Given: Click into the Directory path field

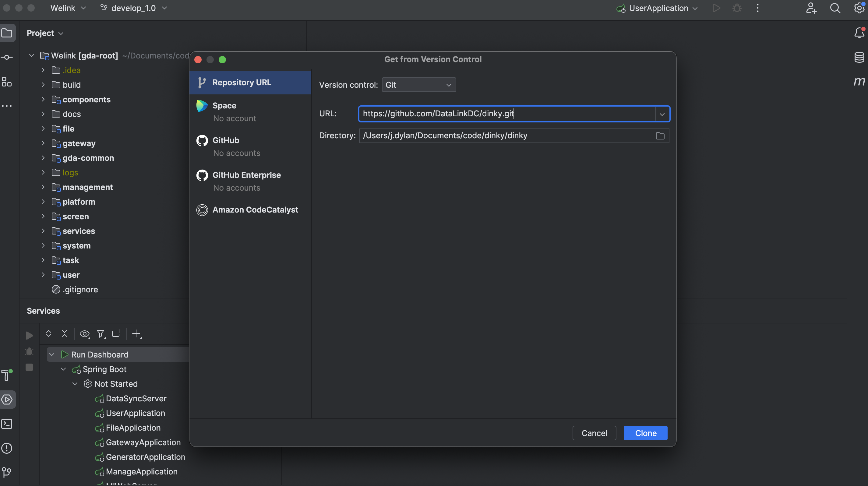Looking at the screenshot, I should point(506,136).
